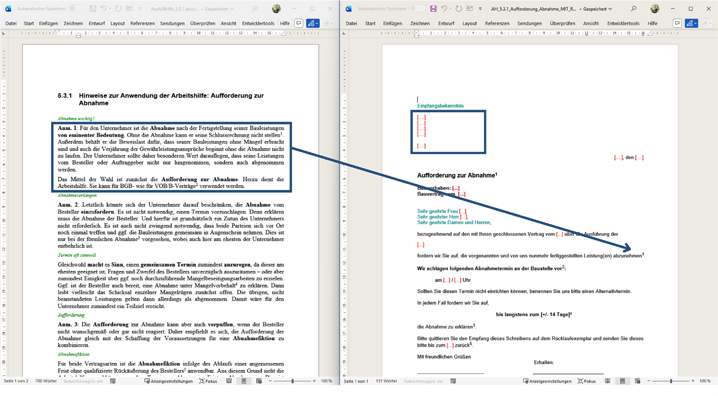Open the share dropdown in the left window
The width and height of the screenshot is (718, 396).
pyautogui.click(x=328, y=23)
